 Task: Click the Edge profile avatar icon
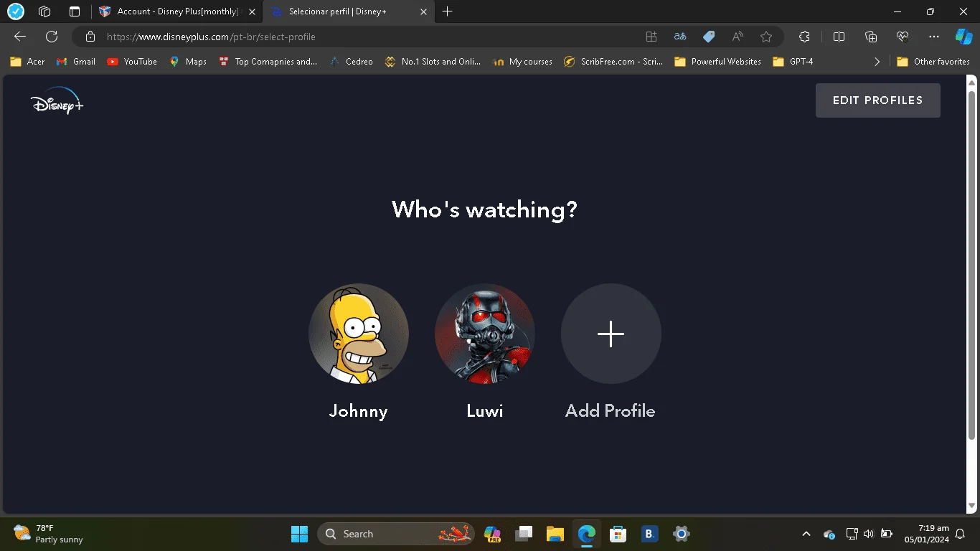coord(15,11)
